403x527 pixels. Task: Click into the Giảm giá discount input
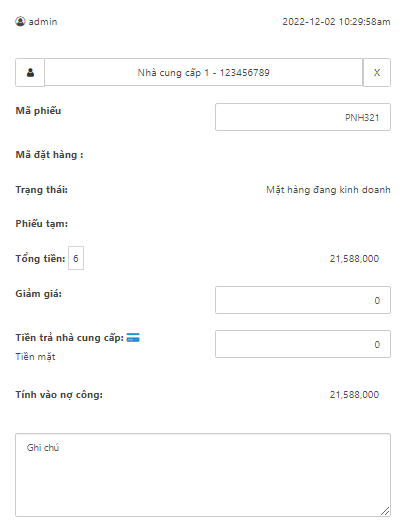point(303,300)
